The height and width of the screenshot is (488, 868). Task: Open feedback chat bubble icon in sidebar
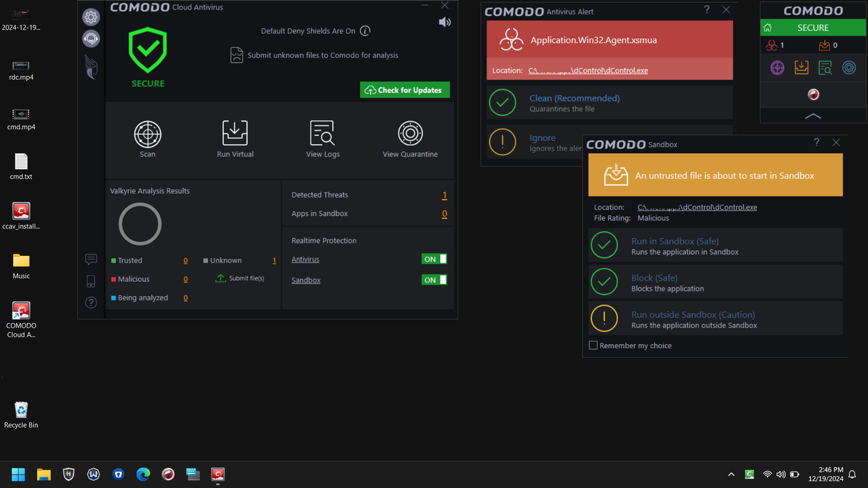click(91, 259)
